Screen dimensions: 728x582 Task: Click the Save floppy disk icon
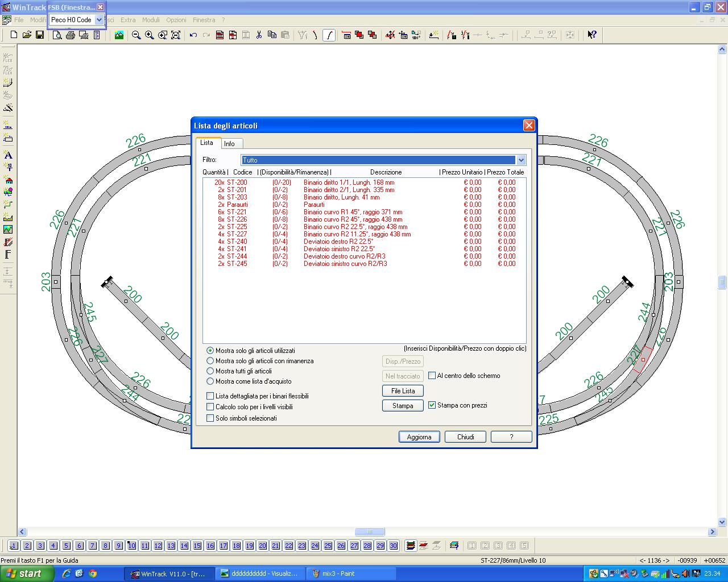coord(40,35)
